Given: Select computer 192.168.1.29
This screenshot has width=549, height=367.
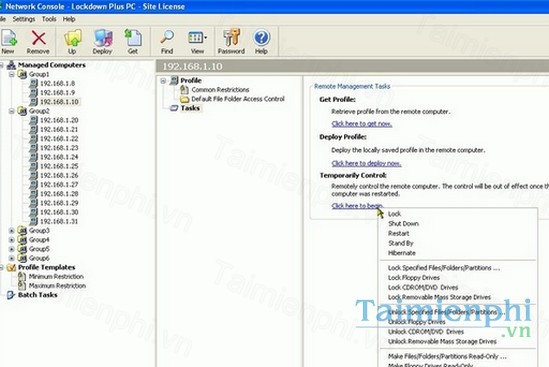Looking at the screenshot, I should [x=59, y=203].
